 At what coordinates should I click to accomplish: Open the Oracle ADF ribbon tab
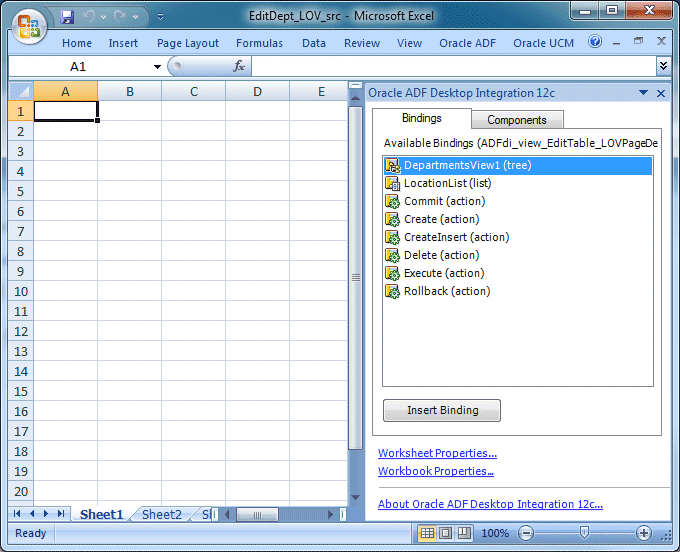pyautogui.click(x=468, y=43)
